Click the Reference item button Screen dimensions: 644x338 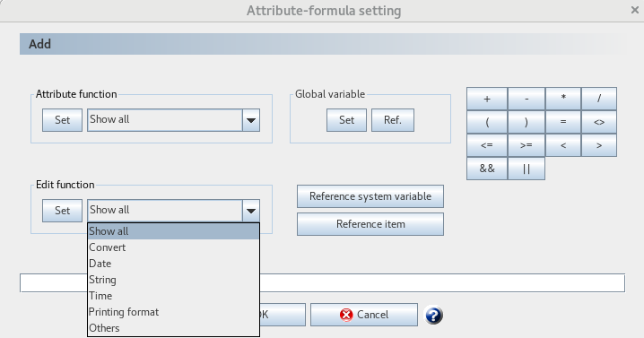pyautogui.click(x=370, y=224)
